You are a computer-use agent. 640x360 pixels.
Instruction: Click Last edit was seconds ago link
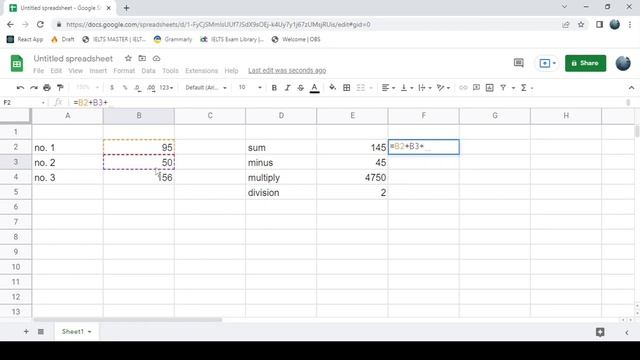pos(287,71)
